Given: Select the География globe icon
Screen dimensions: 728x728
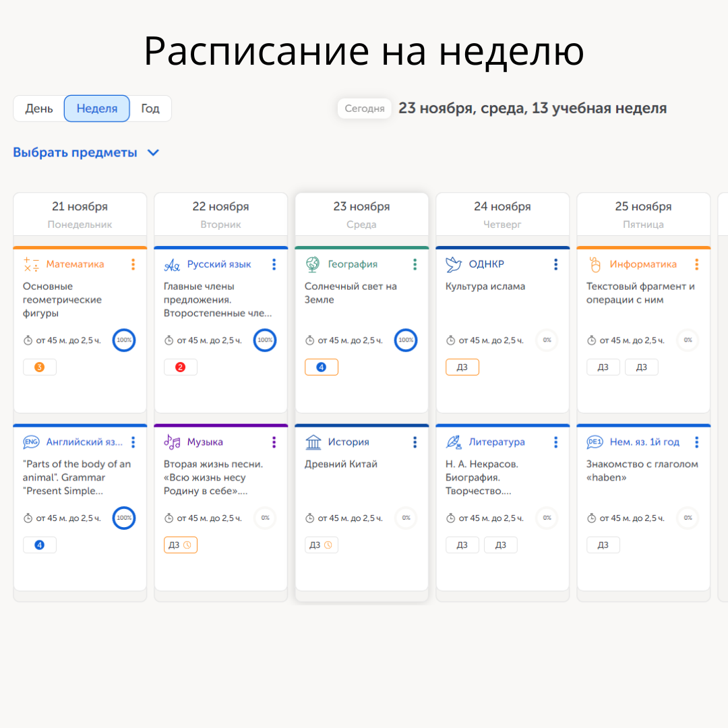Looking at the screenshot, I should 313,264.
